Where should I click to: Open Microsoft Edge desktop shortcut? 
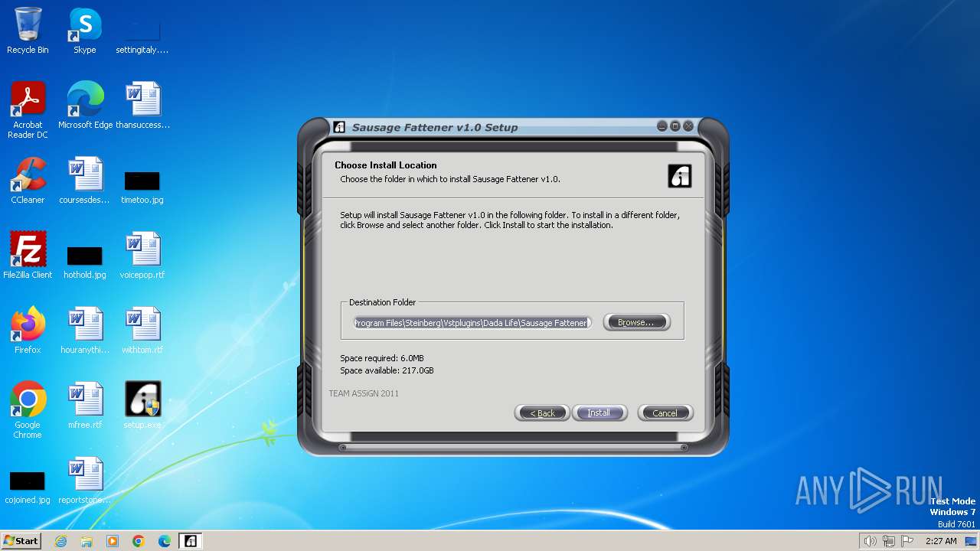pyautogui.click(x=85, y=106)
